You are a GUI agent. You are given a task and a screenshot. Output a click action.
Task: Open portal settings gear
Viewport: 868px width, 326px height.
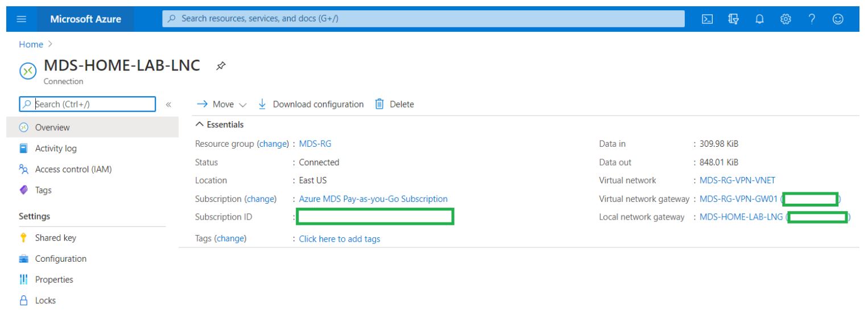coord(786,19)
